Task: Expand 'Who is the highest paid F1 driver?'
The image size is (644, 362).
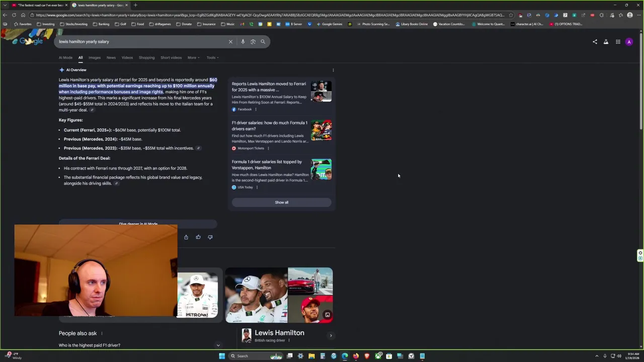Action: 139,345
